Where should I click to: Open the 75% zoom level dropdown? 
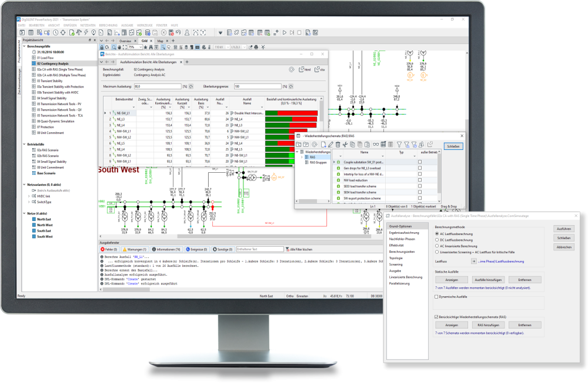coord(141,47)
